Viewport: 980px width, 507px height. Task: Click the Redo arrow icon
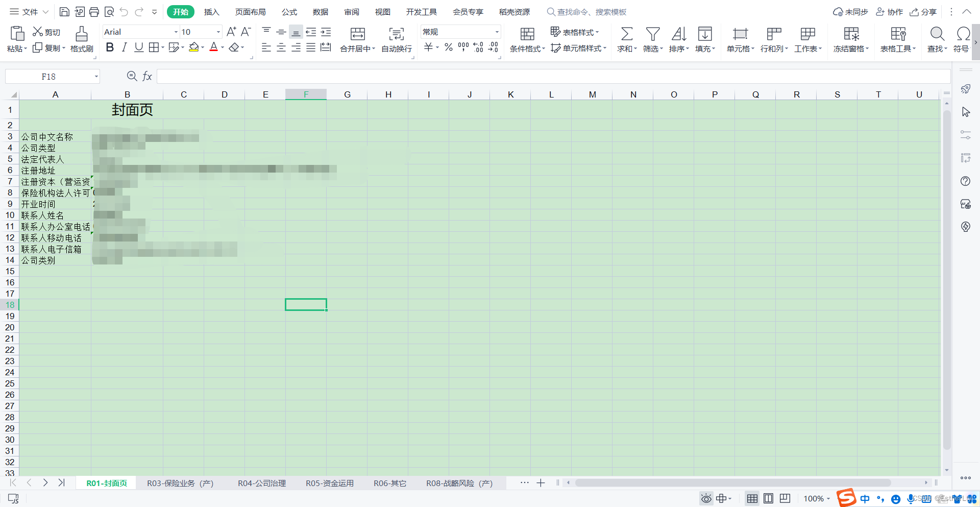pyautogui.click(x=139, y=12)
